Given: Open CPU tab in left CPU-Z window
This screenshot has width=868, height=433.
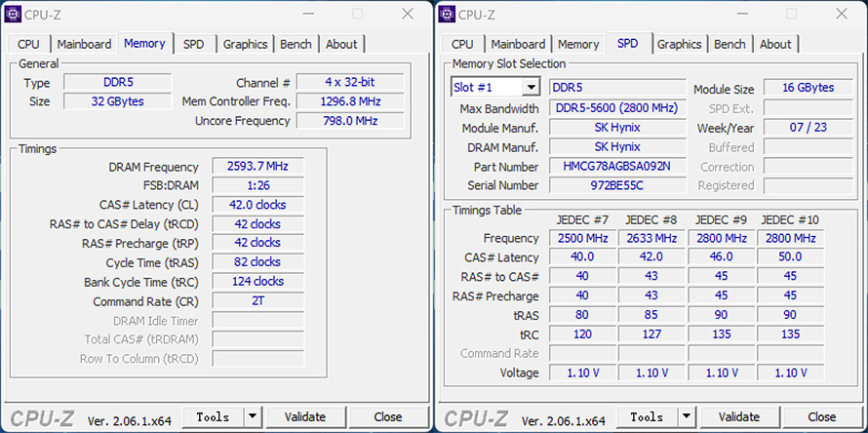Looking at the screenshot, I should (29, 44).
